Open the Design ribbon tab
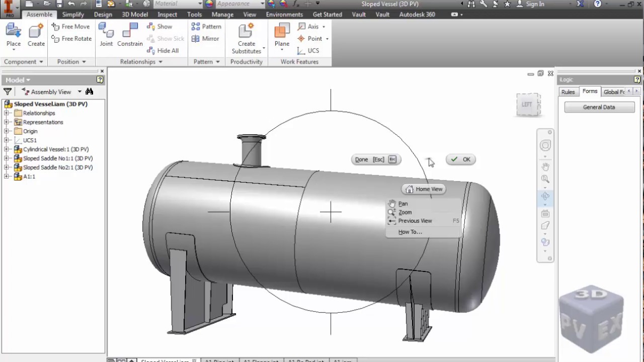This screenshot has width=644, height=362. [103, 15]
